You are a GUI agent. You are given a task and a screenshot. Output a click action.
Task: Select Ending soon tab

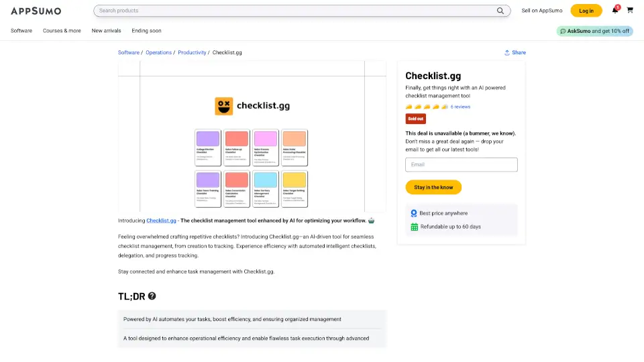pyautogui.click(x=146, y=31)
